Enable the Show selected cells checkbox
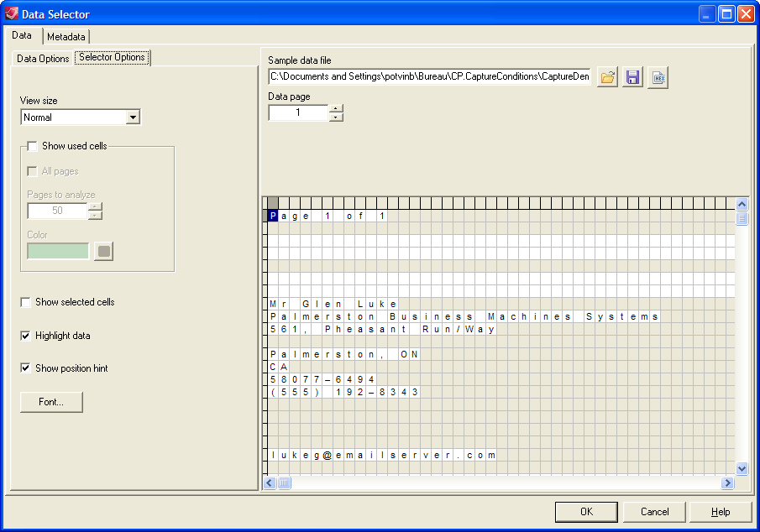Viewport: 760px width, 532px height. tap(26, 302)
